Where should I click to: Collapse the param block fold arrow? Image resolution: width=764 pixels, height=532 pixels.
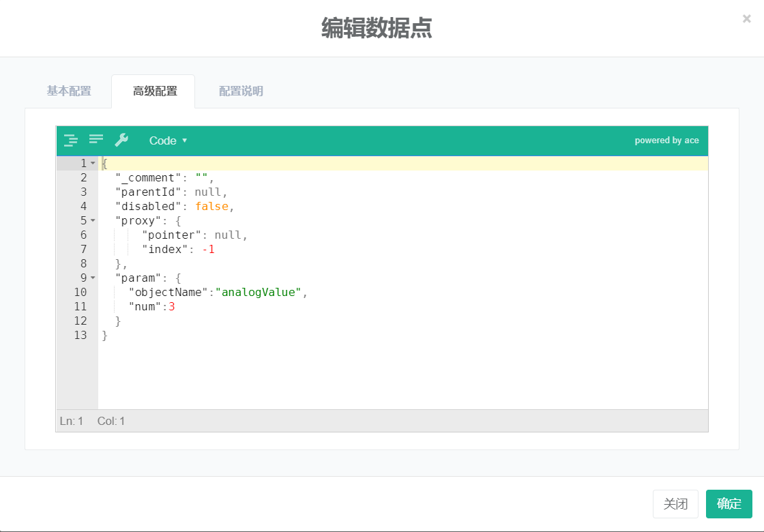93,278
